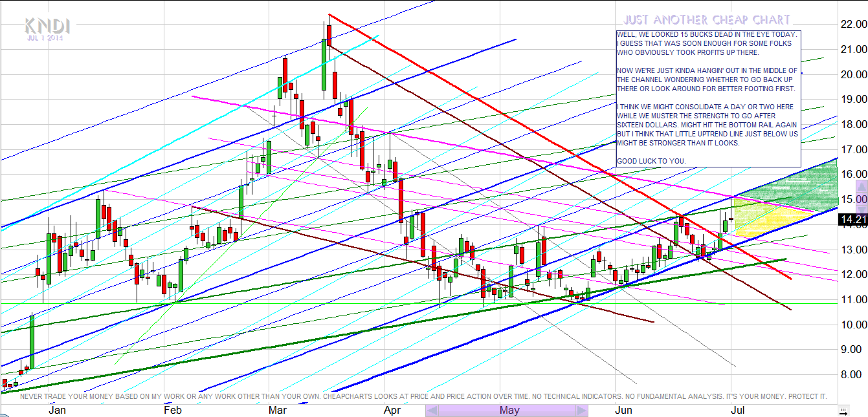Click the purple May scrollbar thumb
This screenshot has width=868, height=417.
coord(509,411)
